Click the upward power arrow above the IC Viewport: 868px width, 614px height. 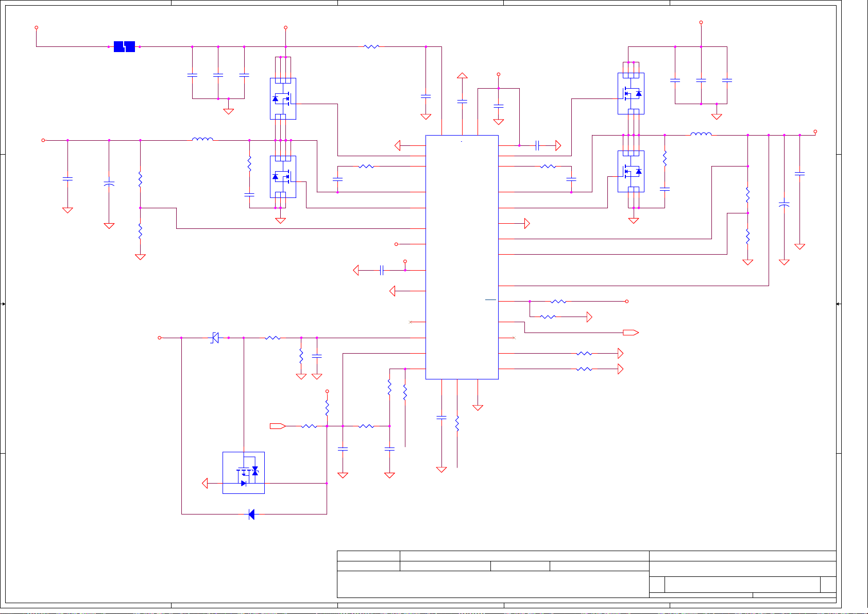coord(462,76)
